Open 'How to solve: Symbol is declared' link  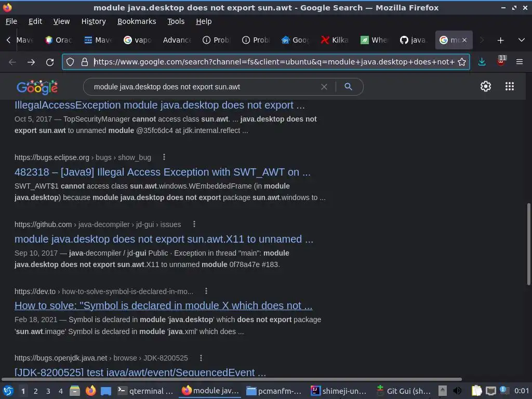[164, 305]
